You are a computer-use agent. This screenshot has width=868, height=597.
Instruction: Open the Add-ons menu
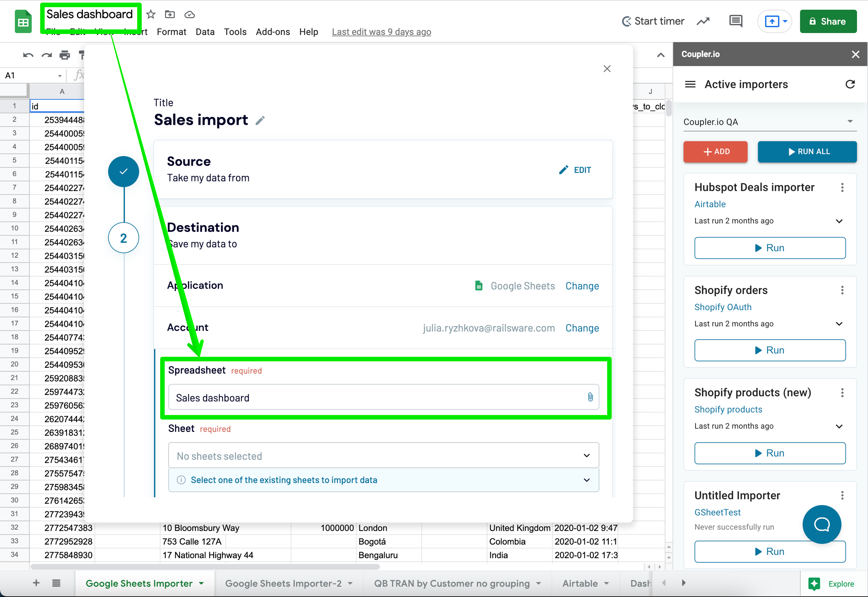(x=272, y=32)
